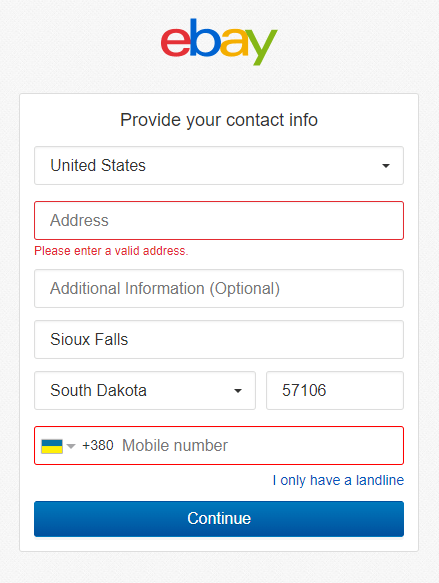Screen dimensions: 439x583
Task: Click the South Dakota selected value text
Action: pos(99,390)
